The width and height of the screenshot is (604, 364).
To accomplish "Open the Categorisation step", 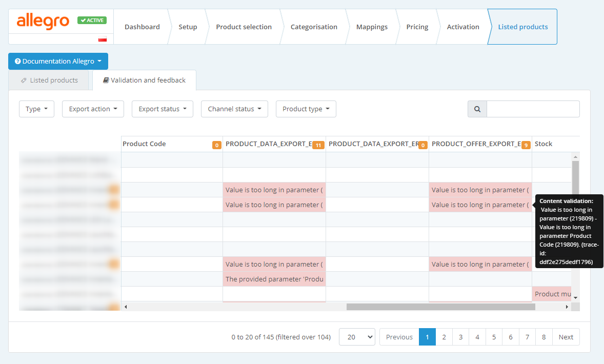I will [x=314, y=27].
